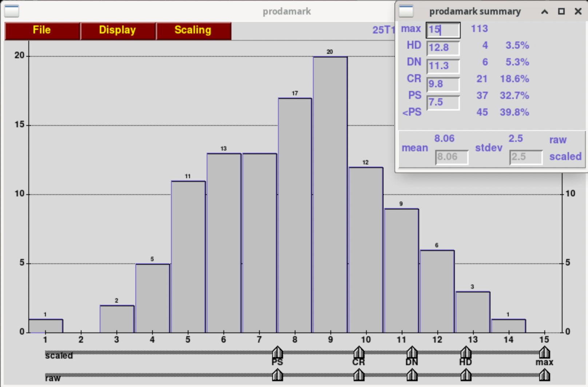Click the x-axis label 15

(x=544, y=340)
